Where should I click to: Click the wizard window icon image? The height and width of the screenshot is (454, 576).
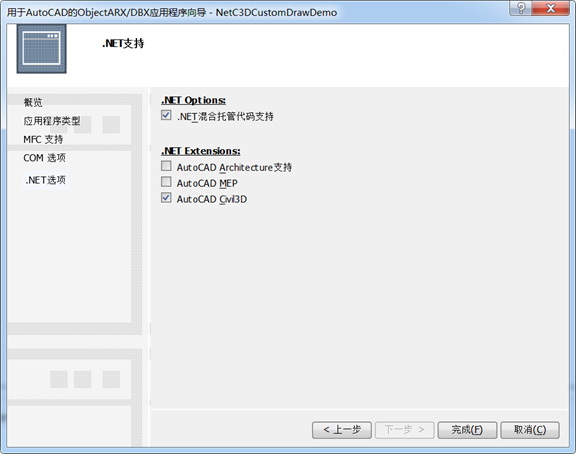tap(42, 49)
